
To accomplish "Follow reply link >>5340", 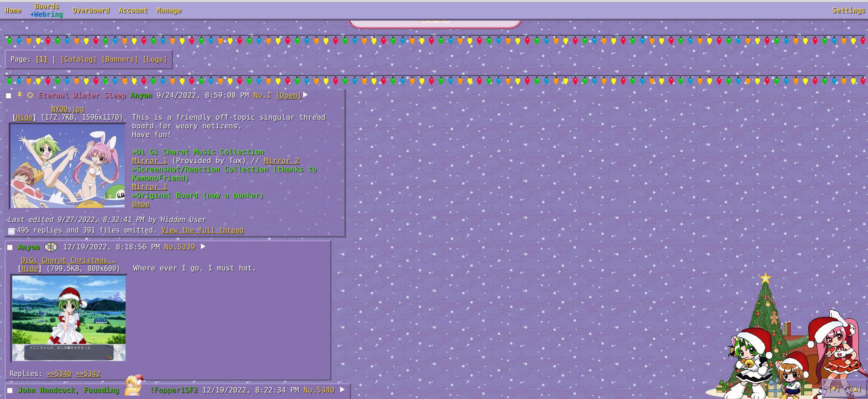I will [59, 374].
